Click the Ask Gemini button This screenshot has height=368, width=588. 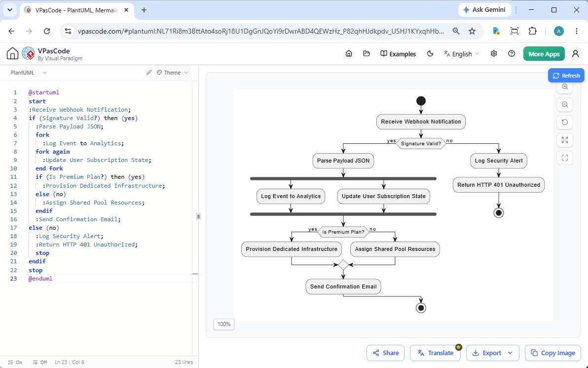click(484, 10)
